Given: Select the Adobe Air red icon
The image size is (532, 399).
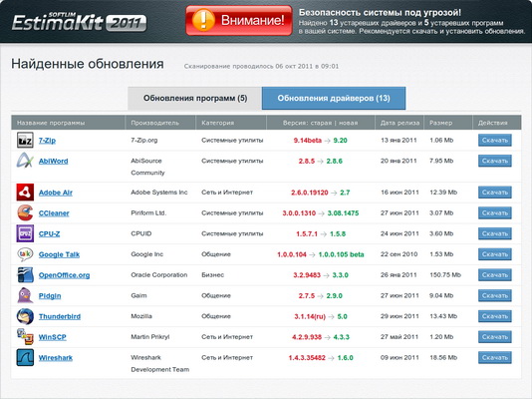Looking at the screenshot, I should click(25, 193).
